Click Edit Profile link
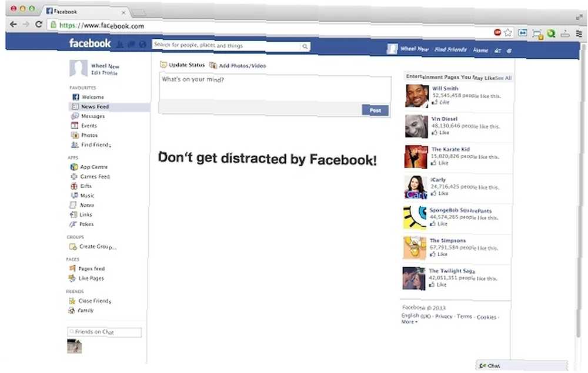This screenshot has height=373, width=588. pyautogui.click(x=104, y=73)
